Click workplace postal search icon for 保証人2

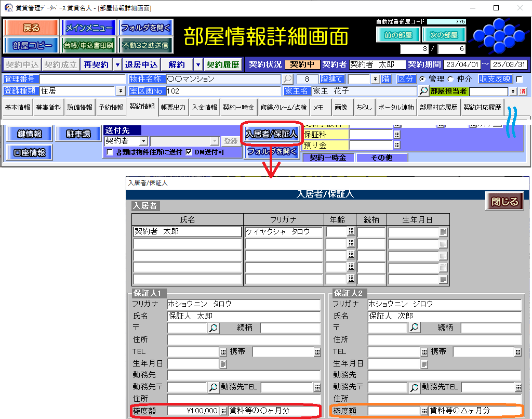(414, 387)
